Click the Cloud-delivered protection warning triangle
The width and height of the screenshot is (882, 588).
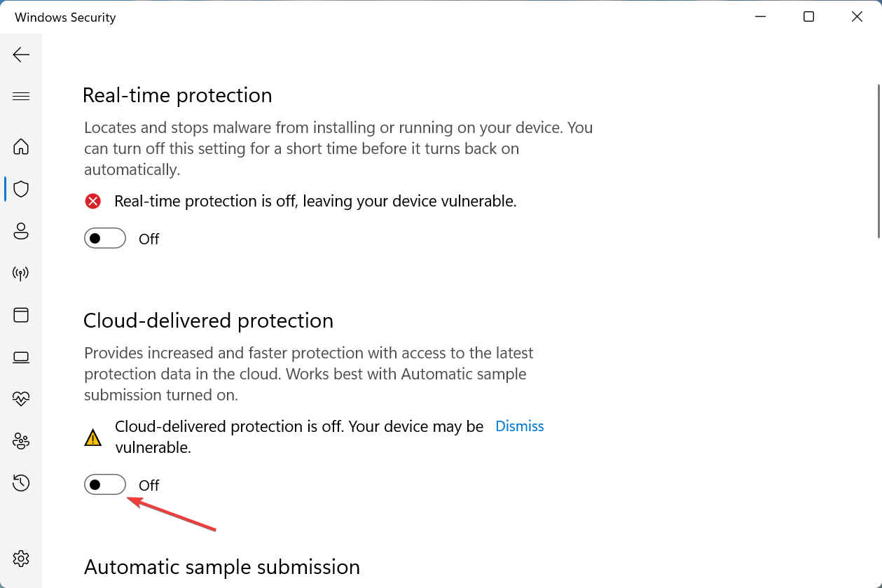point(92,436)
